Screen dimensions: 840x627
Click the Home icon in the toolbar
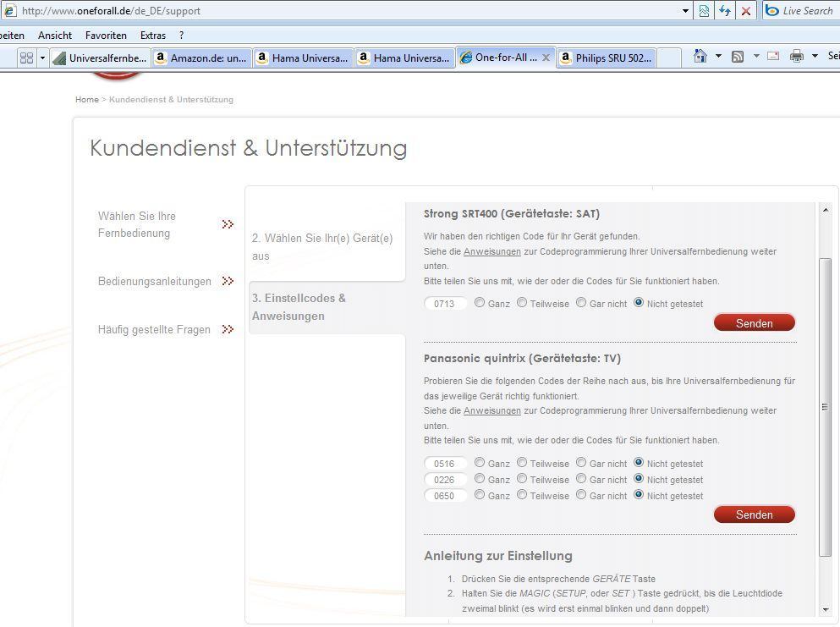point(700,56)
